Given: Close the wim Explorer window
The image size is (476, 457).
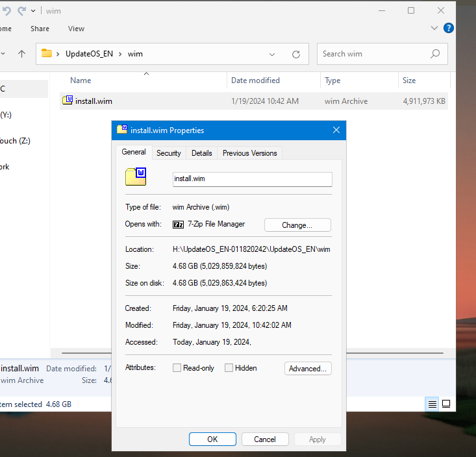Looking at the screenshot, I should 441,10.
